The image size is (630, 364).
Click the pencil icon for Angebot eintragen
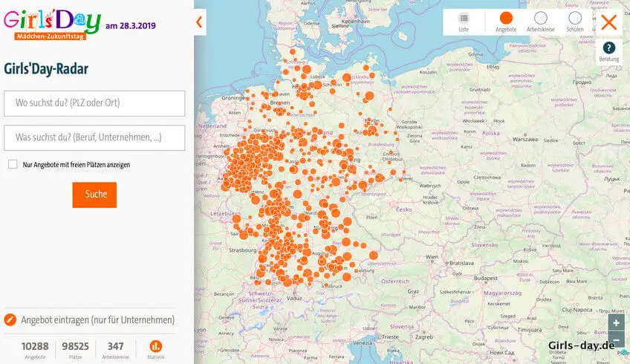[10, 320]
